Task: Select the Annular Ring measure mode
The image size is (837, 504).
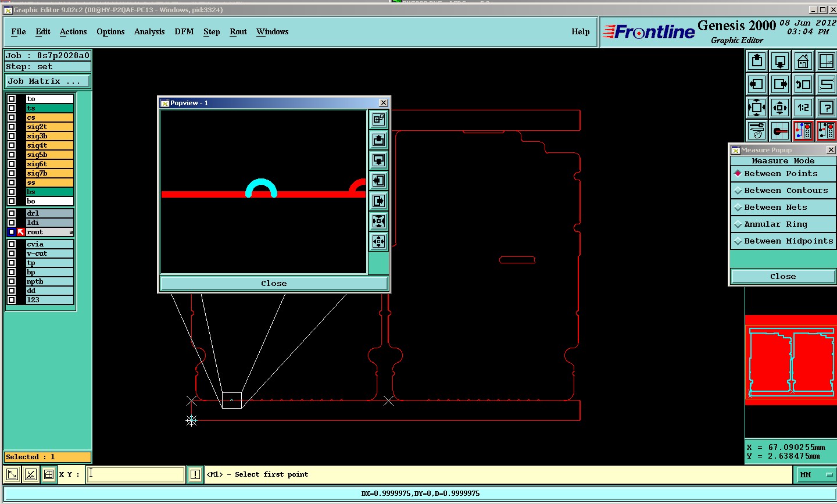Action: pos(783,224)
